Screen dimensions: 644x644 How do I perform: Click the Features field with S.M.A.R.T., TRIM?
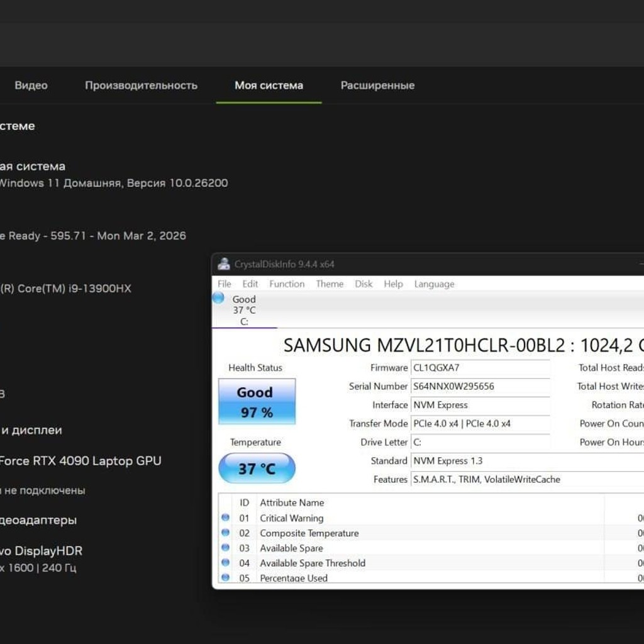coord(528,479)
